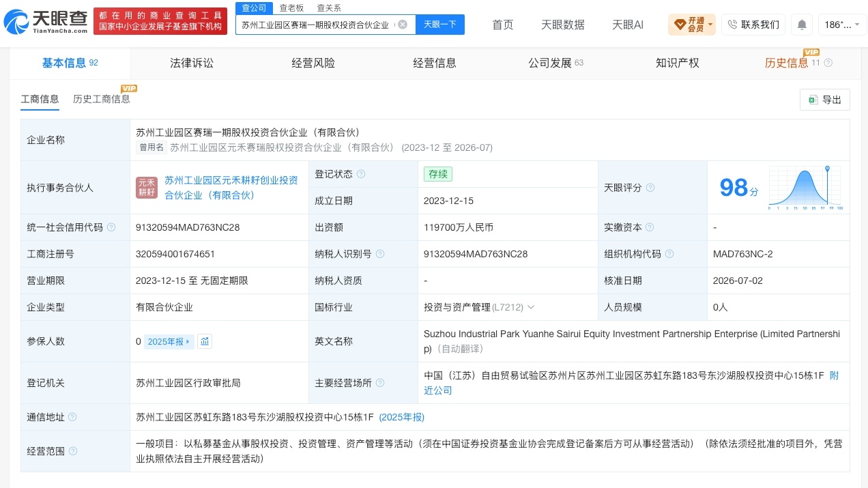The image size is (868, 488).
Task: Open the 附近公司 link
Action: point(632,383)
